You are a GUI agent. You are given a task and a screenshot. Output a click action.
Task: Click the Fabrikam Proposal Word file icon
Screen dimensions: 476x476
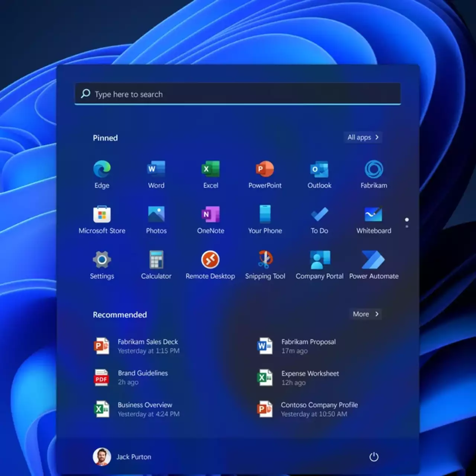point(265,346)
